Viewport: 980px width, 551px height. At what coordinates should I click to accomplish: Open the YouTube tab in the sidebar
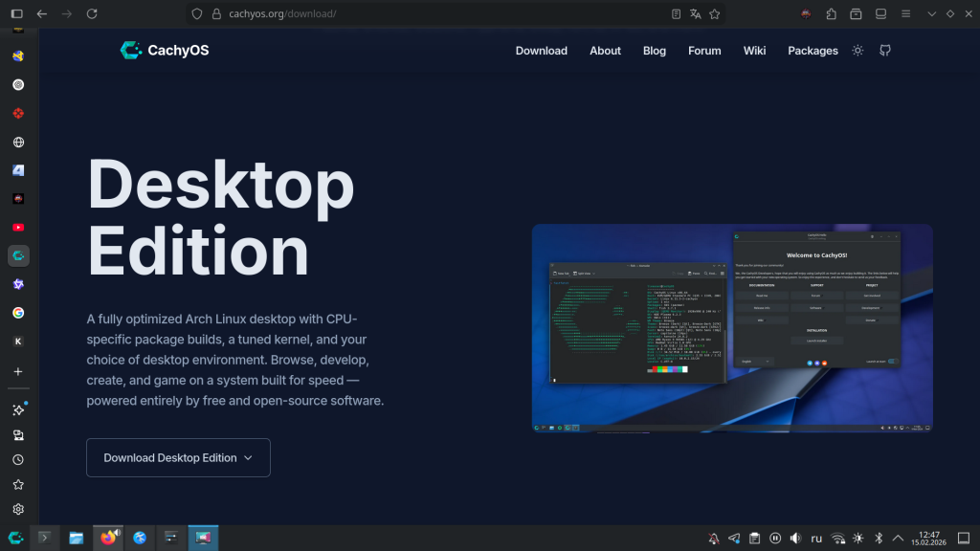tap(18, 228)
